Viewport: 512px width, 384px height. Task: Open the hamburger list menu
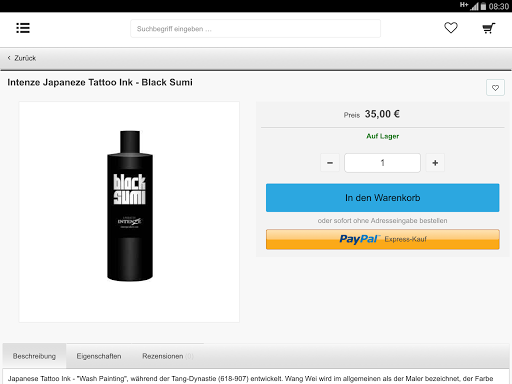23,28
